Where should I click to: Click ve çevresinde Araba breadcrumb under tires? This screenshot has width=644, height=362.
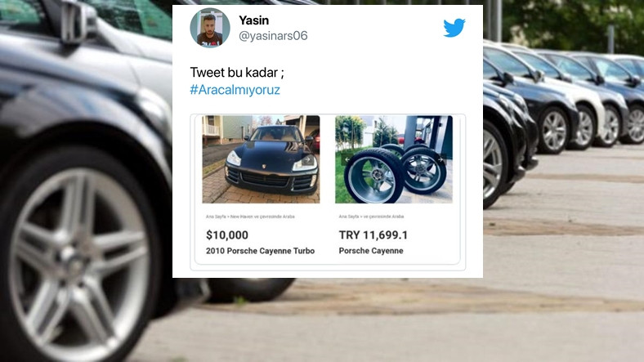383,217
